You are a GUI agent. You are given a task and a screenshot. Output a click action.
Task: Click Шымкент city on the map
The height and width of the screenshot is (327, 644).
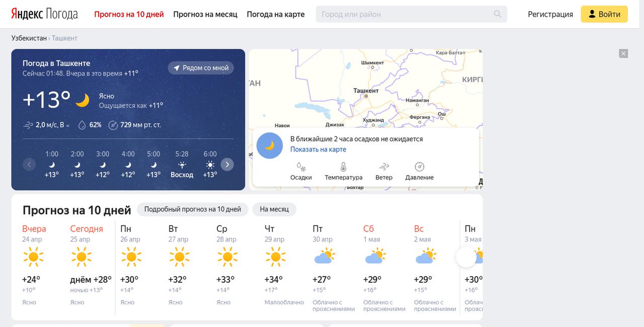(x=372, y=63)
